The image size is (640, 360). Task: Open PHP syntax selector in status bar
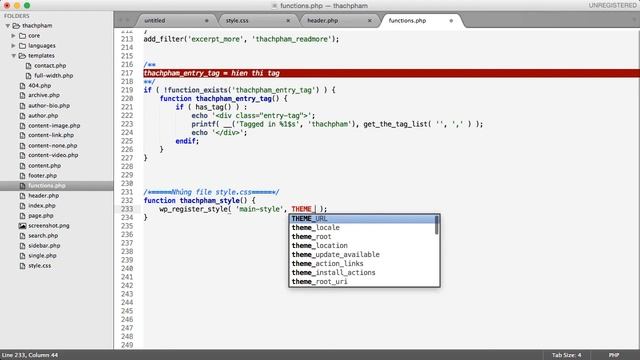(614, 355)
